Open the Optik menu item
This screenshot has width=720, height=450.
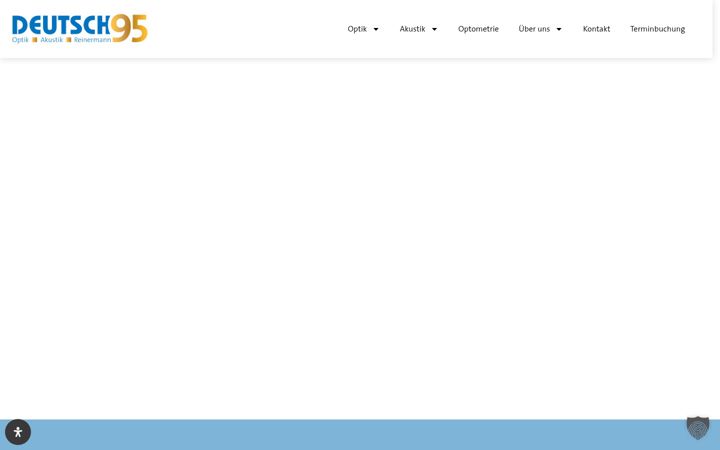[357, 29]
